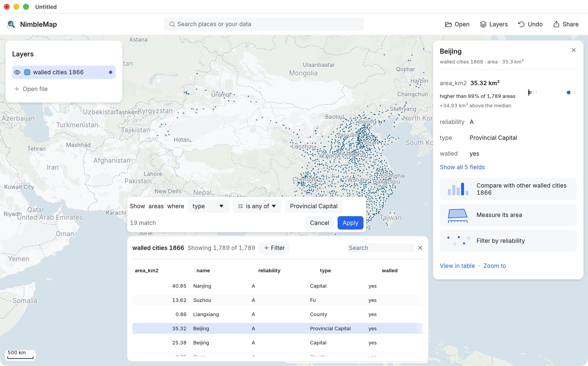Click the type column header

tap(325, 270)
